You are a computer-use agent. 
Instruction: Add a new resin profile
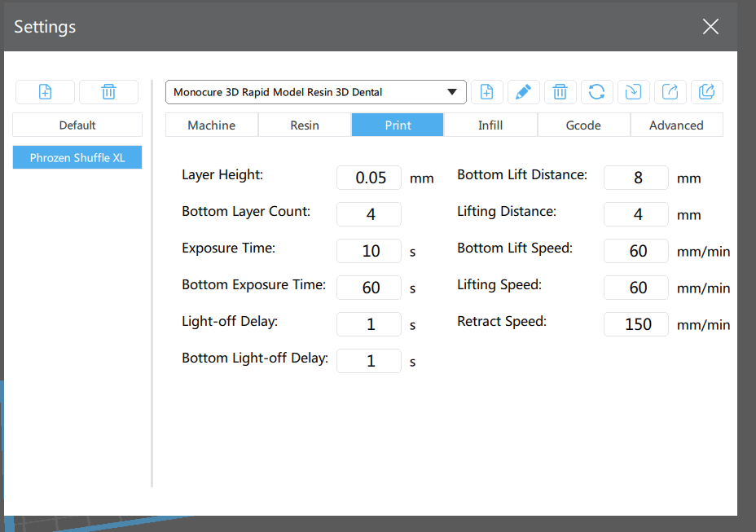click(x=486, y=91)
